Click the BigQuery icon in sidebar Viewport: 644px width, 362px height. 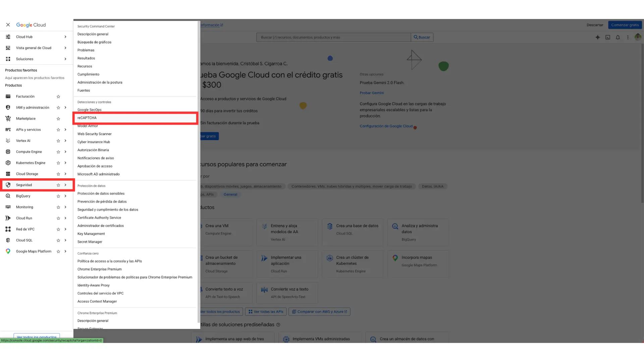coord(8,196)
